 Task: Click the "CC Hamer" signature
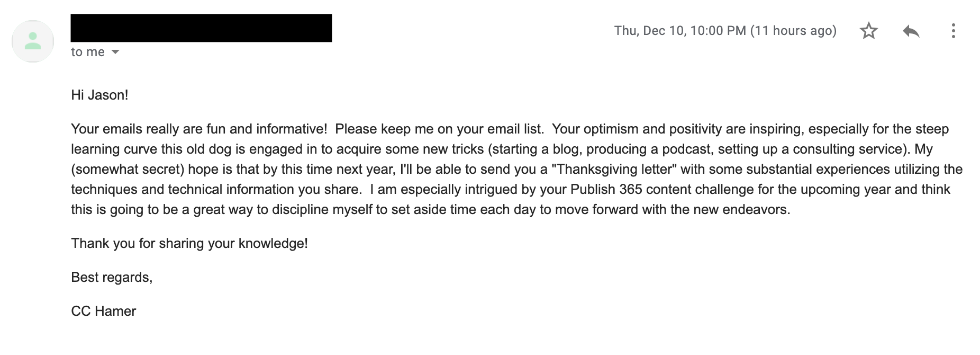point(104,311)
